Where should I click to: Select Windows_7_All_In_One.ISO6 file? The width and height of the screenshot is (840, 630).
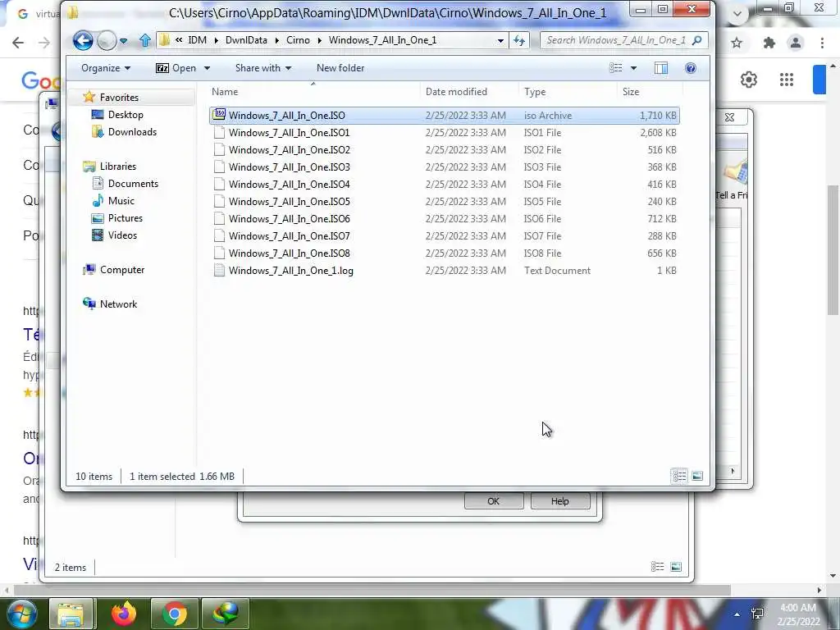444,218
